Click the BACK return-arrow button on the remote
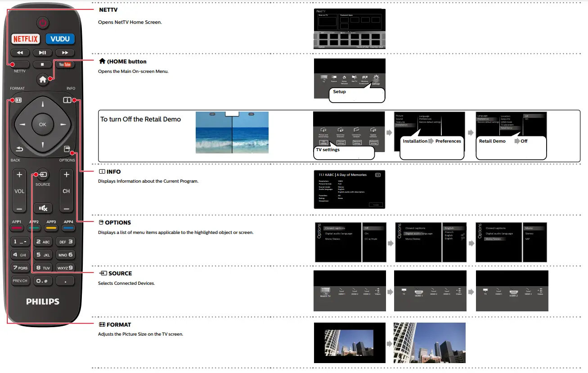Image resolution: width=588 pixels, height=373 pixels. [x=18, y=149]
